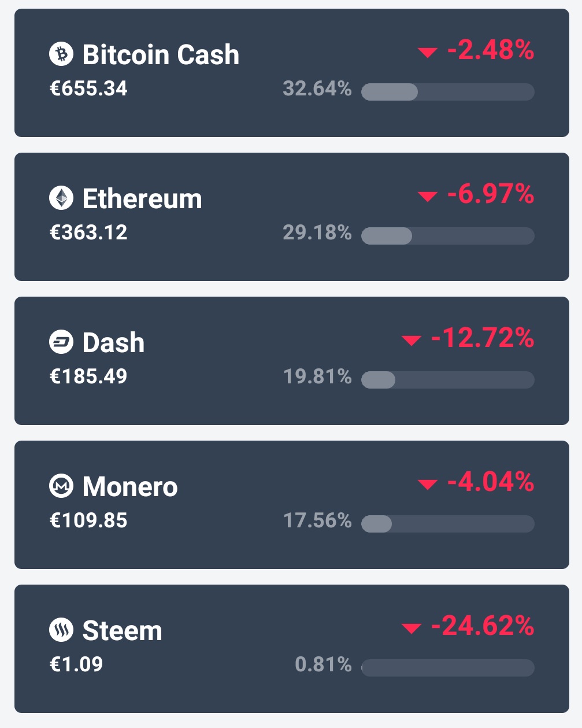
Task: Open the Bitcoin Cash name link
Action: [161, 54]
